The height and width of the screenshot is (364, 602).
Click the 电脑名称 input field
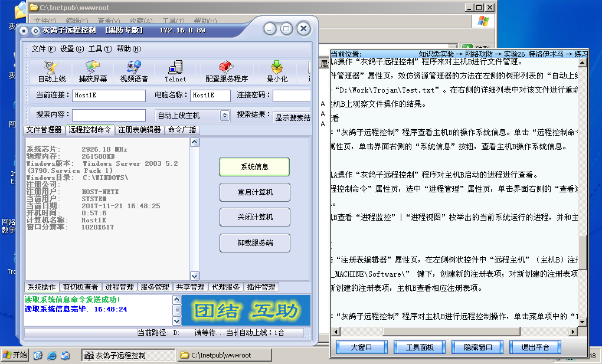(x=210, y=96)
